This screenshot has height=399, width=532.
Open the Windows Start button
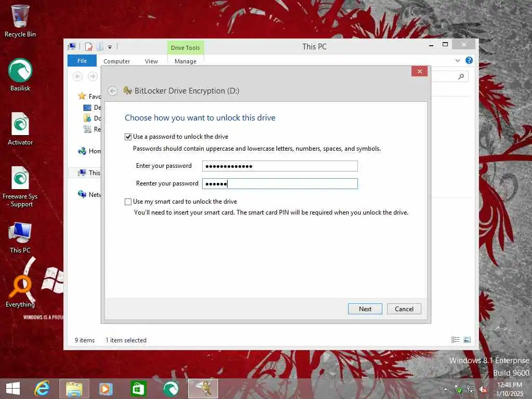click(13, 389)
